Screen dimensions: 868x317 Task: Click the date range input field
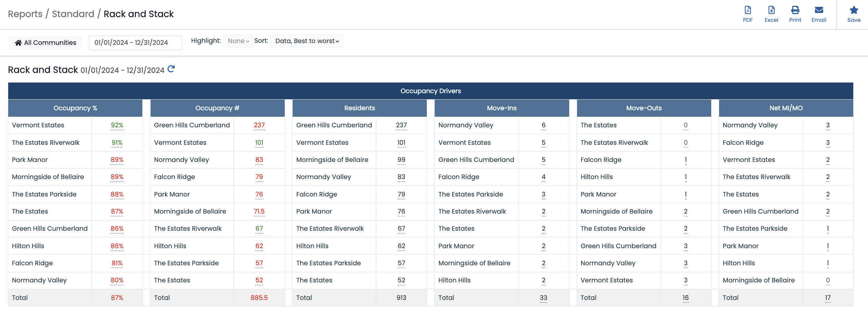[135, 43]
